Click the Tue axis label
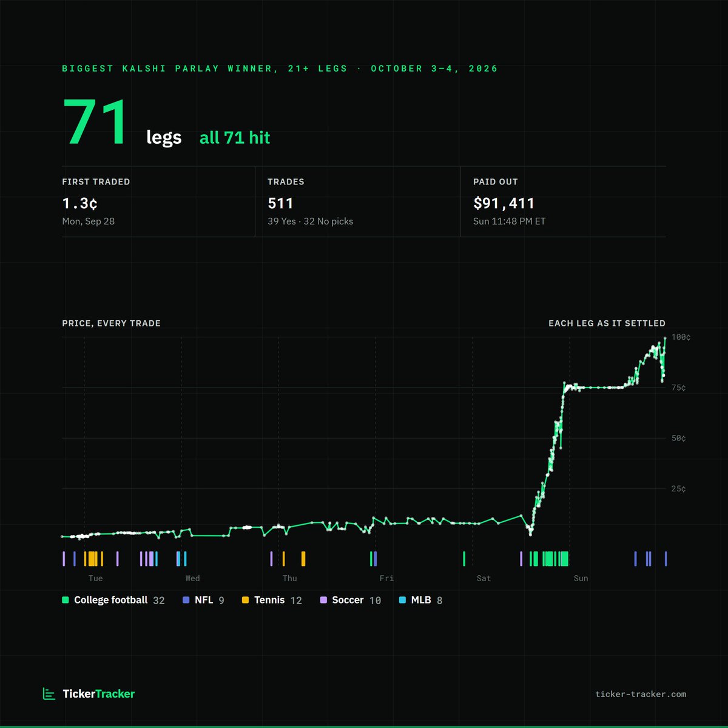 tap(95, 578)
